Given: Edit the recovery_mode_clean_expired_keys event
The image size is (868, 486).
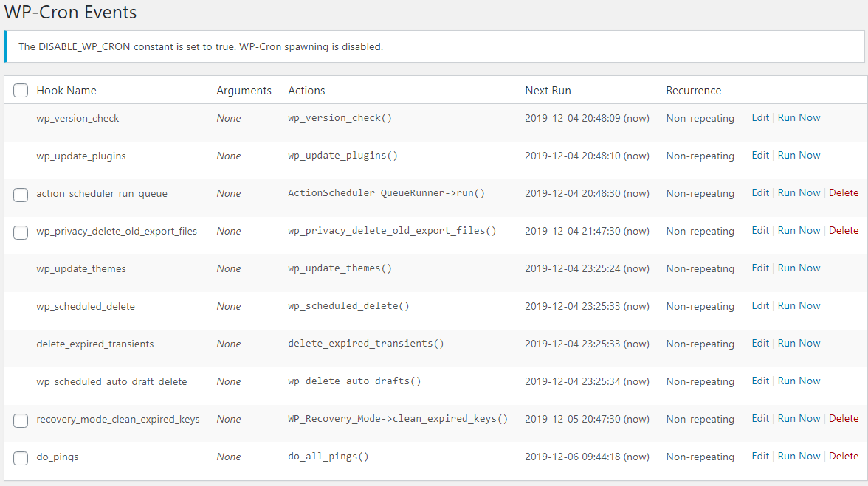Looking at the screenshot, I should pyautogui.click(x=760, y=419).
